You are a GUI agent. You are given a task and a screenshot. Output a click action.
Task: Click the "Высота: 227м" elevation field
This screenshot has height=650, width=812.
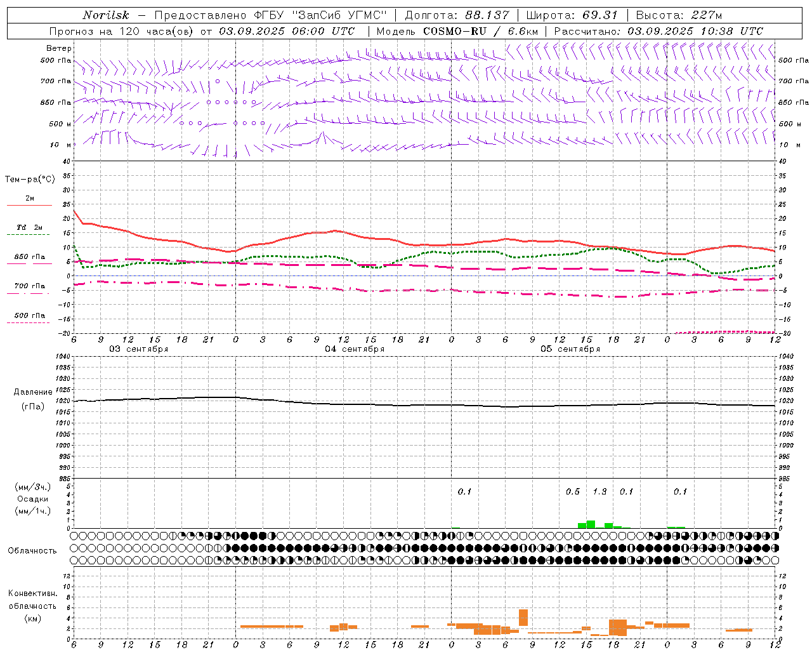point(679,15)
